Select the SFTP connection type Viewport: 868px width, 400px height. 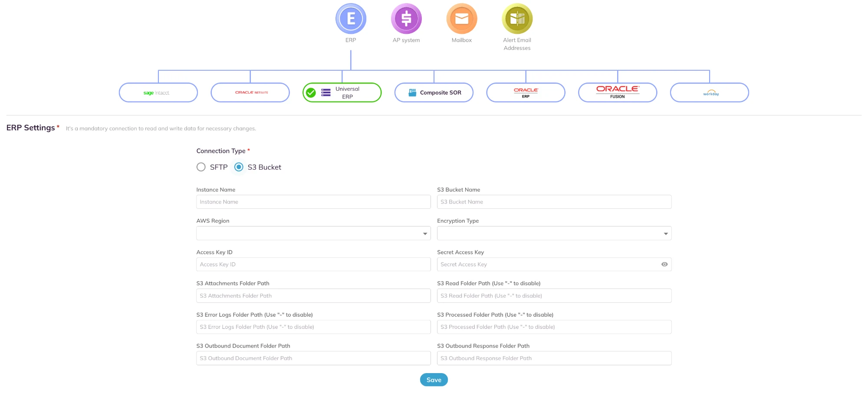[x=201, y=167]
